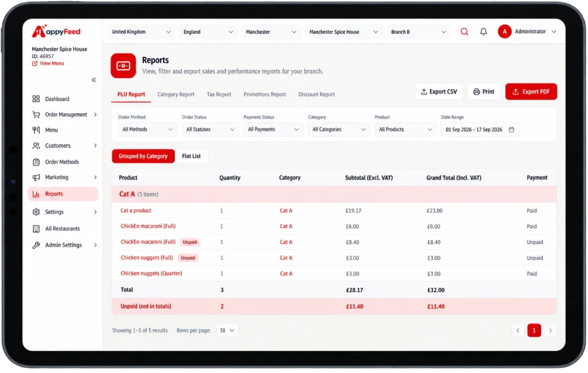Screen dimensions: 588x373
Task: Expand Marketing submenu chevron
Action: pyautogui.click(x=95, y=178)
